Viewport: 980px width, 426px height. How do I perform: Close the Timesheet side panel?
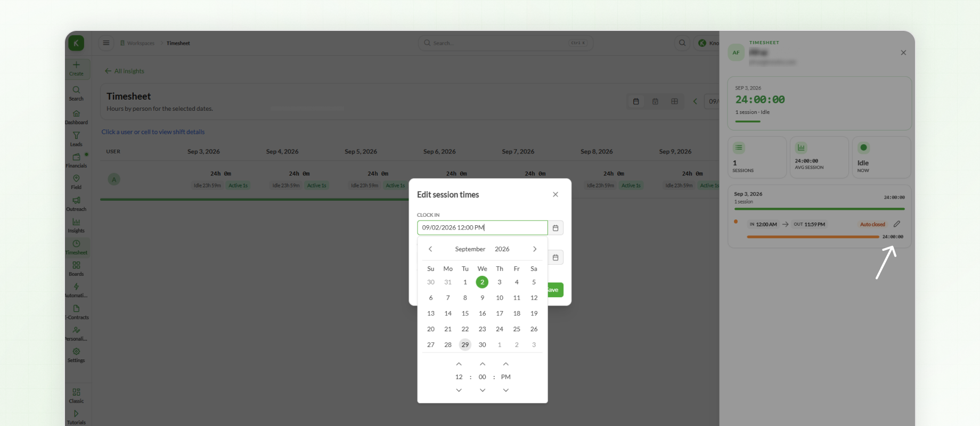point(903,53)
